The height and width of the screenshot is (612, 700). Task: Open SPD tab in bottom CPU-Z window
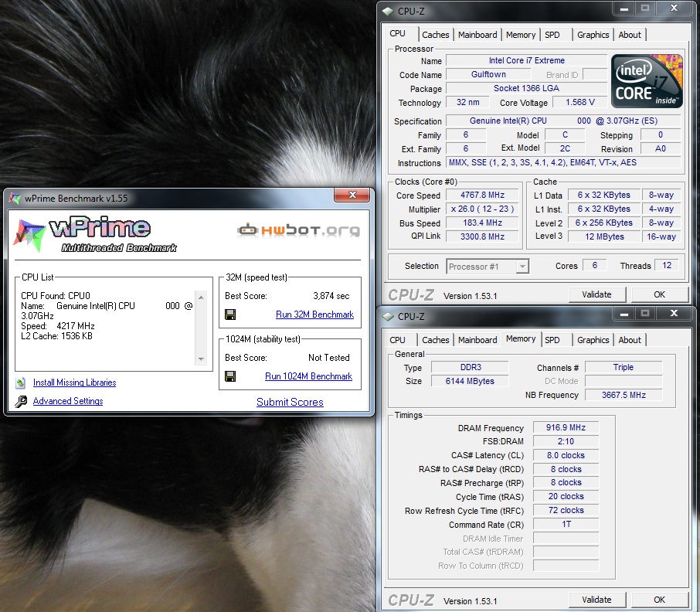pos(552,340)
